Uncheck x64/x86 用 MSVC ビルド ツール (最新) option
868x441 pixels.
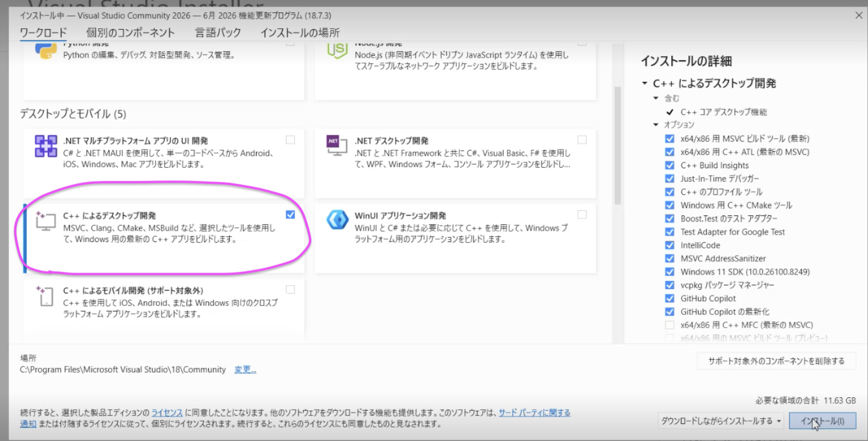tap(669, 139)
